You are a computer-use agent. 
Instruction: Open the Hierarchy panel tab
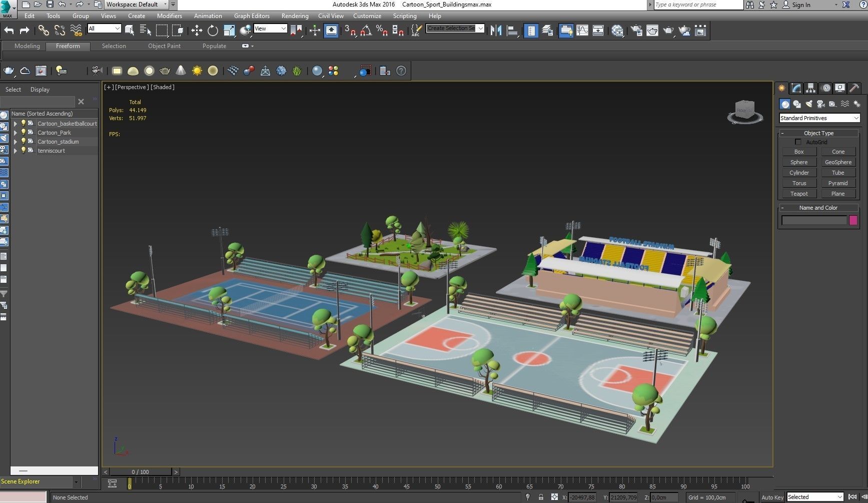(811, 88)
